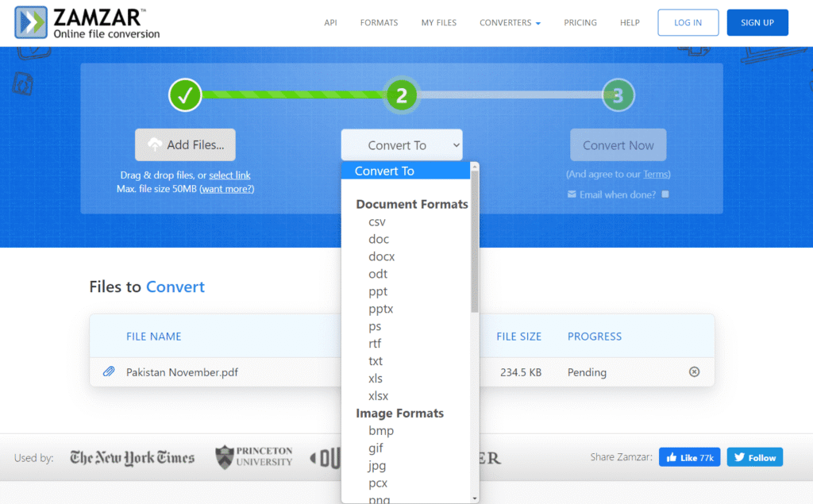The height and width of the screenshot is (504, 813).
Task: Click the green checkmark step indicator
Action: [x=185, y=94]
